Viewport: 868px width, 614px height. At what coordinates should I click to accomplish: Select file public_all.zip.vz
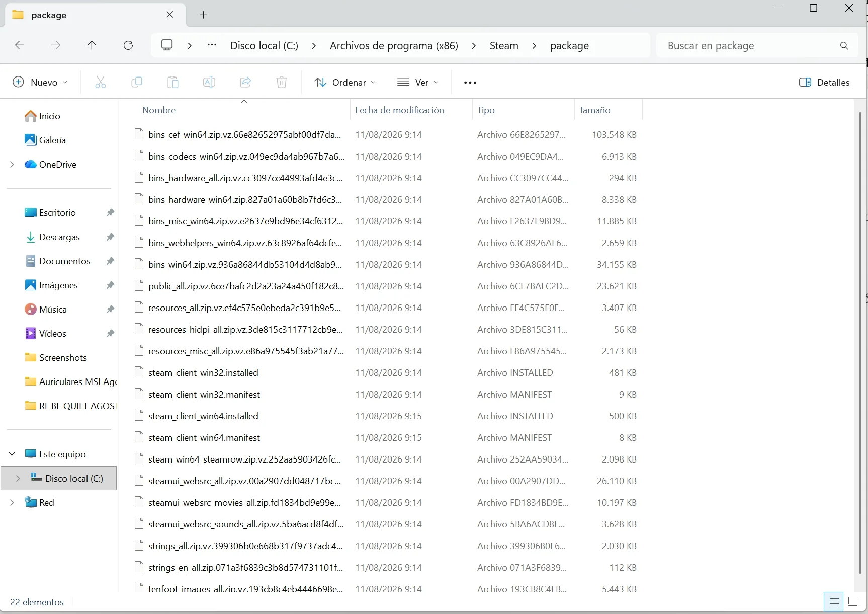tap(246, 286)
